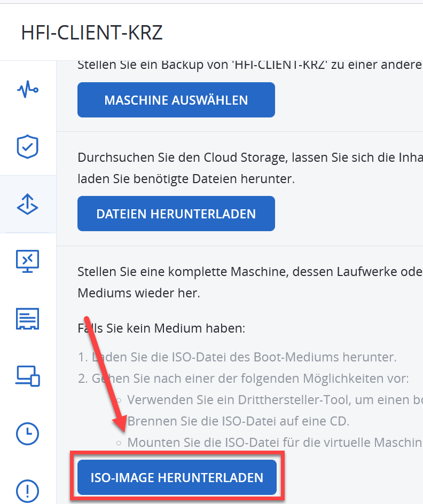Click the 'Mounten Sie die ISO-Datei' bullet
The image size is (423, 504).
tap(272, 442)
